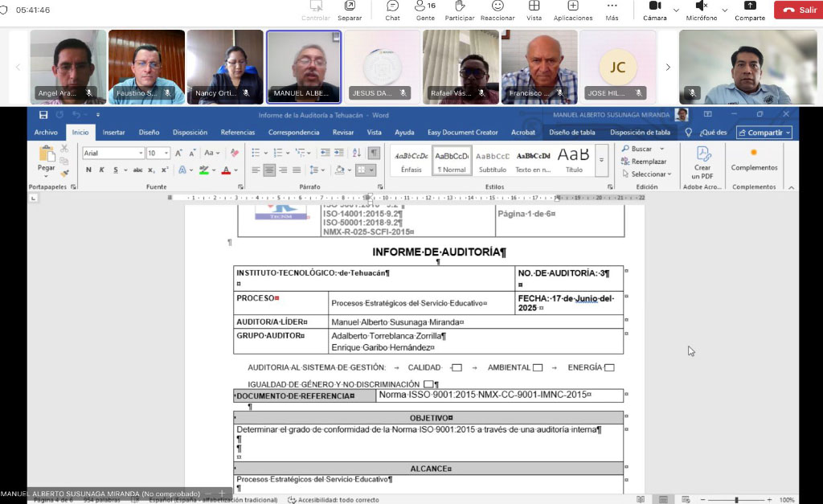Open the font color red A swatch
Viewport: 823px width, 504px height.
[226, 170]
